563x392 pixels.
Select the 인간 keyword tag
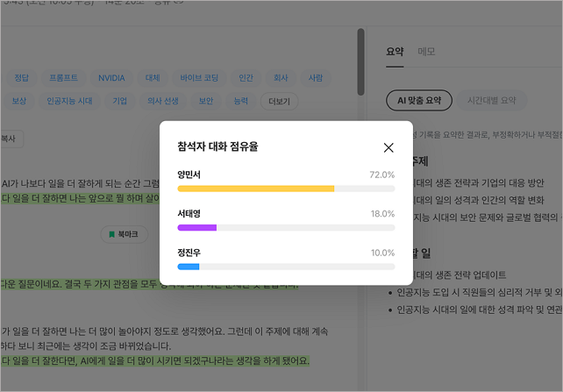pyautogui.click(x=246, y=78)
